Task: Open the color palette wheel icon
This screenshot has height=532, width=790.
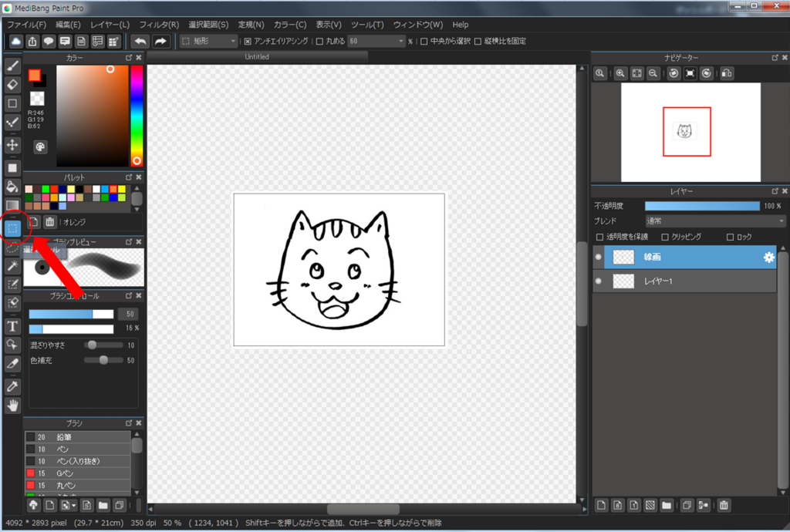Action: (40, 147)
